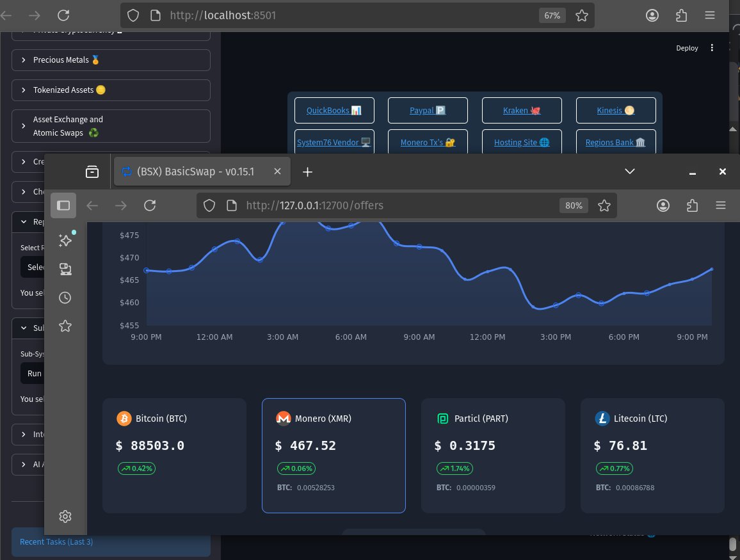Image resolution: width=740 pixels, height=560 pixels.
Task: Open a new tab with plus button
Action: tap(307, 172)
